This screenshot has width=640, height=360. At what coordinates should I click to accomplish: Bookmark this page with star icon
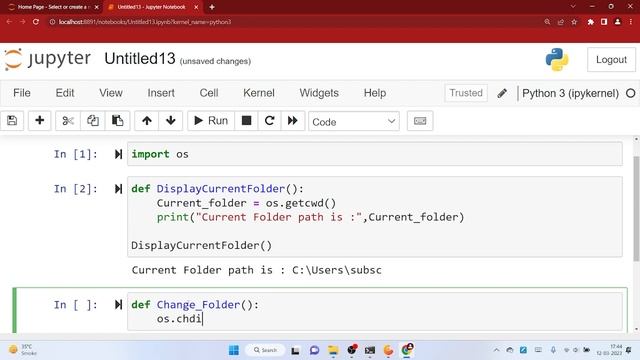(574, 22)
